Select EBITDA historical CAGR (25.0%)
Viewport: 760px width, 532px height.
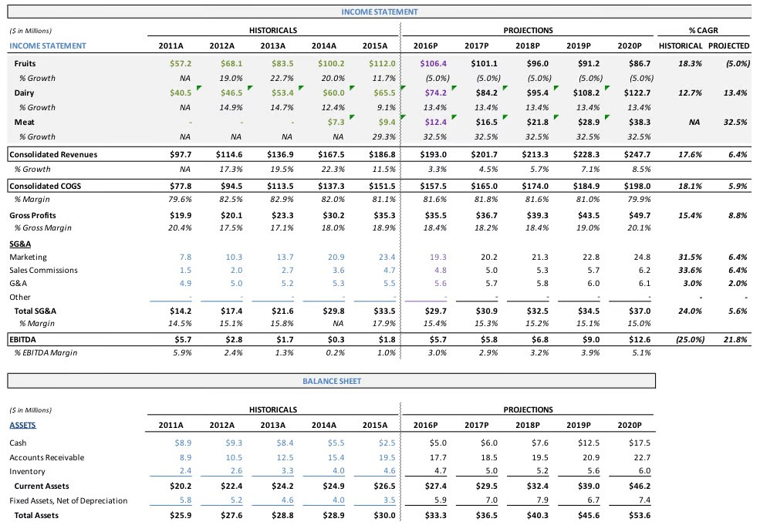click(691, 340)
